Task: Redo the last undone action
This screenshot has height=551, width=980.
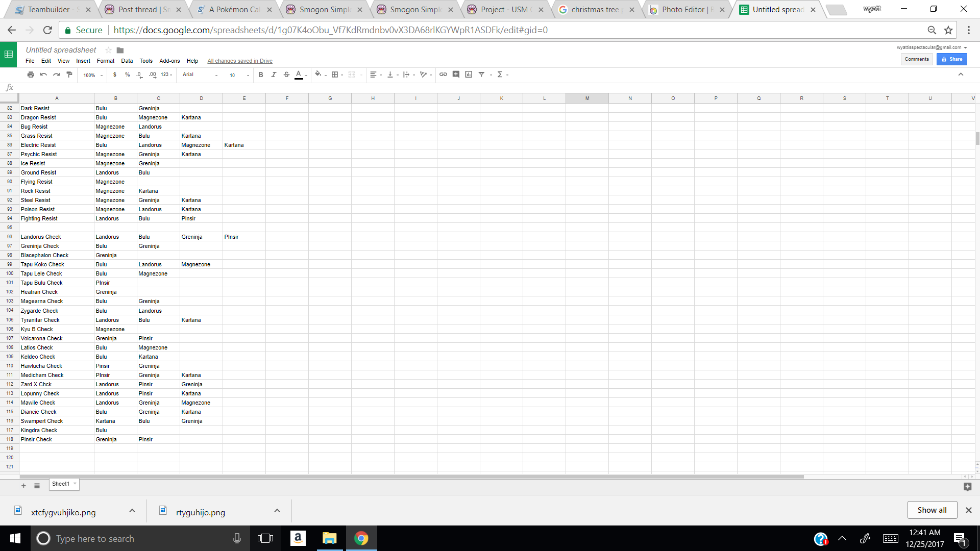Action: (56, 74)
